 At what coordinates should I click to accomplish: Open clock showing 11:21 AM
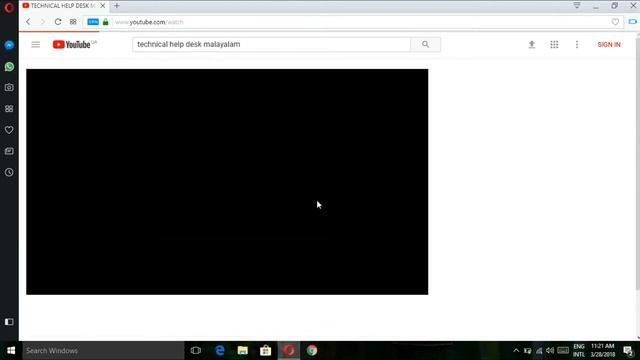602,351
